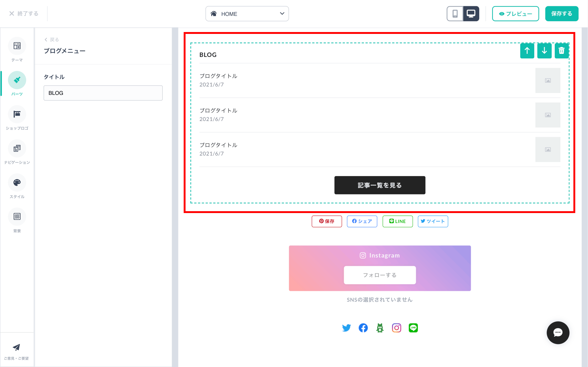Delete the BLOG block with the trash icon
This screenshot has height=367, width=588.
point(561,51)
